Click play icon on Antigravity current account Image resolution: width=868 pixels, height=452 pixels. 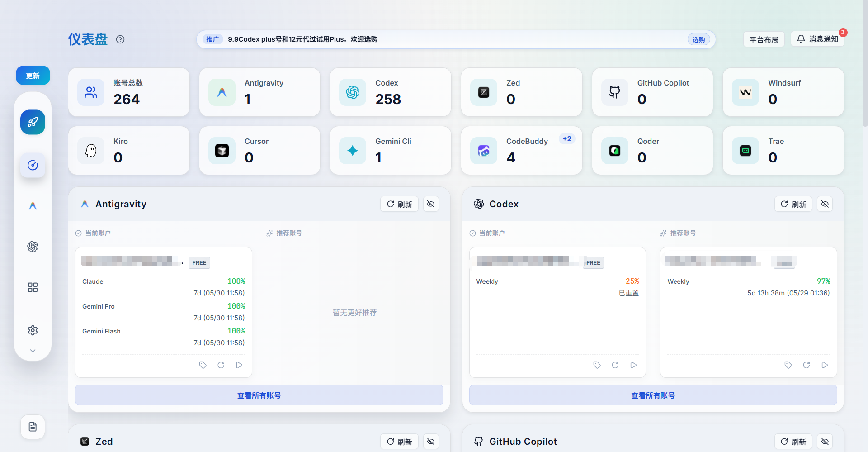pos(239,365)
